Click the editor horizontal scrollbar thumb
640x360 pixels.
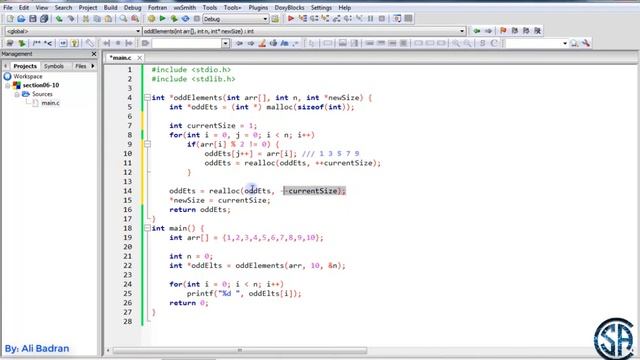coord(240,350)
